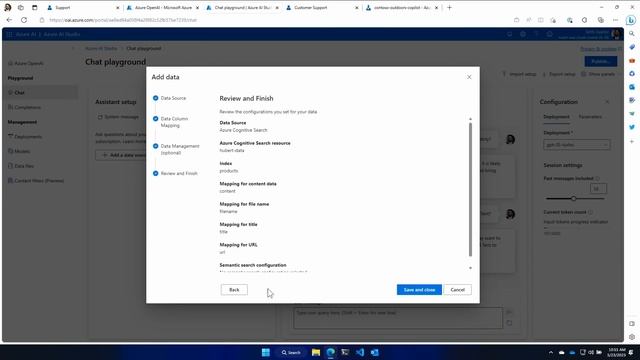Screen dimensions: 640x360
Task: Switch to Azure OpenAI - Microsoft Azure tab
Action: (x=162, y=7)
